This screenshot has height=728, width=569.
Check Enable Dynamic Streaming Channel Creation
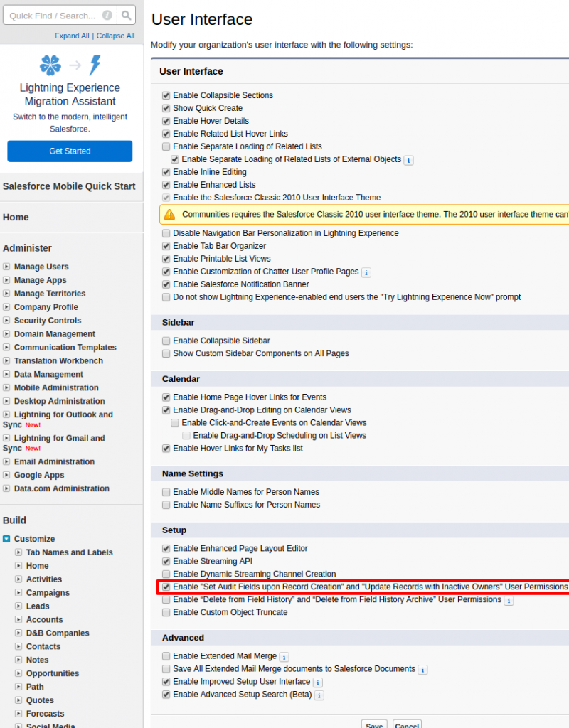(166, 574)
